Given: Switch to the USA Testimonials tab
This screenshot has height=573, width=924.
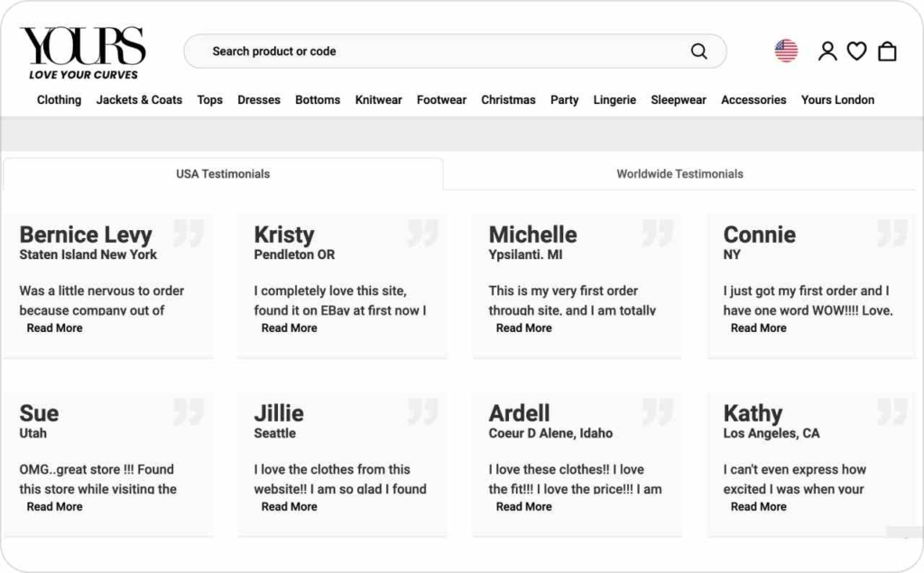Looking at the screenshot, I should [x=223, y=173].
